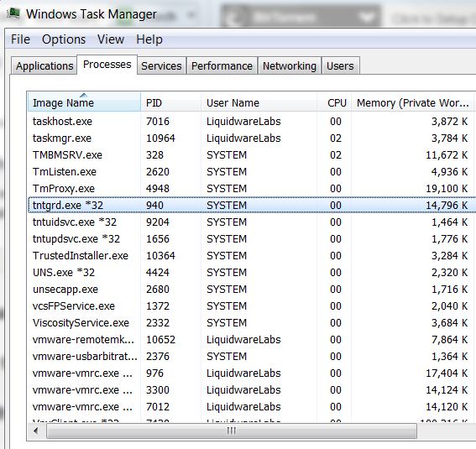Image resolution: width=476 pixels, height=449 pixels.
Task: Select the vmware-usbarbitrat... process
Action: pos(252,356)
